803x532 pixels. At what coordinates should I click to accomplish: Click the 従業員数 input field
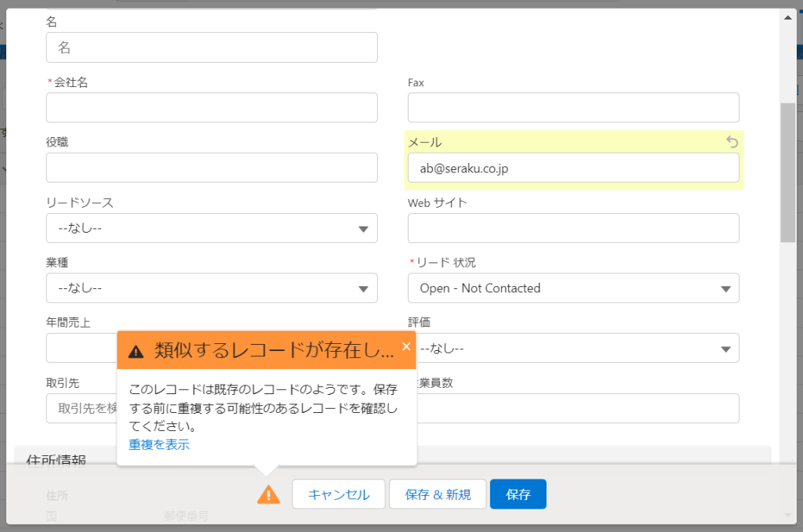(x=578, y=408)
